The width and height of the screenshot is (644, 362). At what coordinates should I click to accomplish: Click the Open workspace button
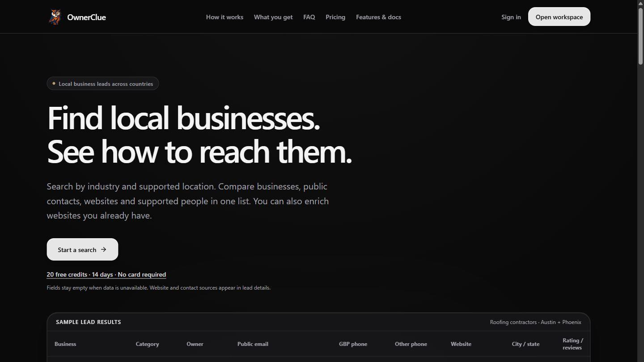tap(559, 17)
